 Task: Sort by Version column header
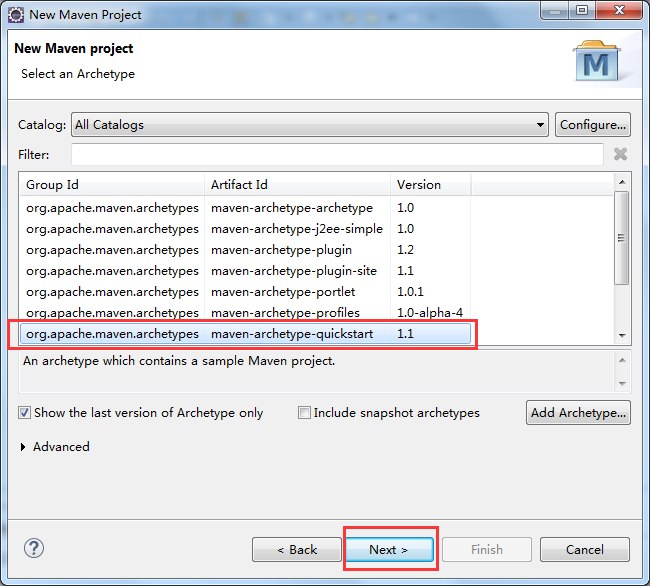click(x=430, y=185)
